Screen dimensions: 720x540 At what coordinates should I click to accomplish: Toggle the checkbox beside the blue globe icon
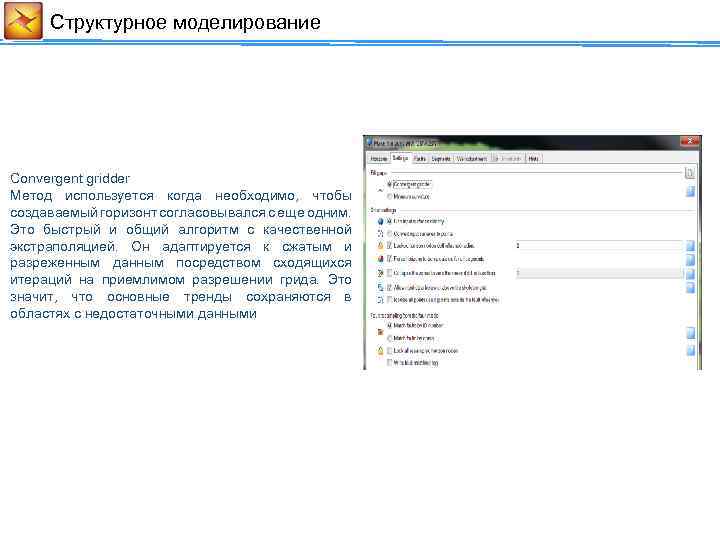(389, 221)
